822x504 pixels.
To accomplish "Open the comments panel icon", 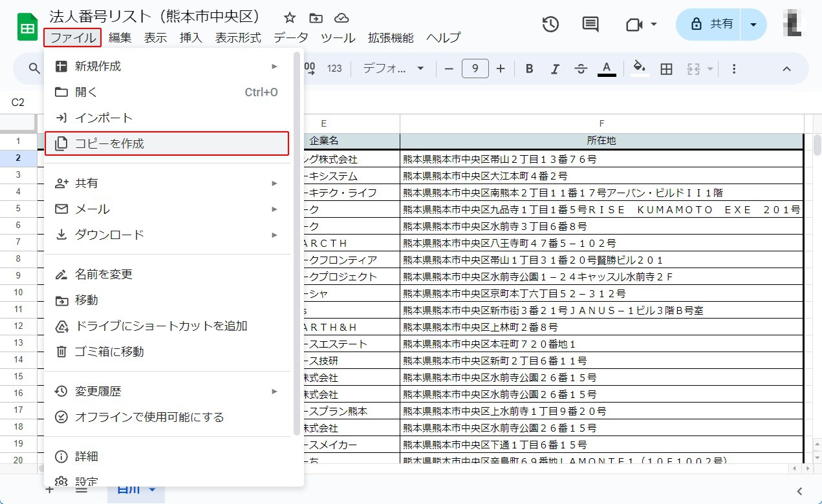I will [x=590, y=25].
